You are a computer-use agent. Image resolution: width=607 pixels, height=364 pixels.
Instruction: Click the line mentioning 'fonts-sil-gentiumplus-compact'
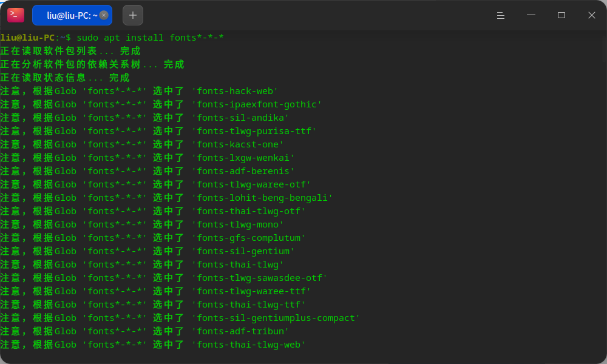coord(180,318)
